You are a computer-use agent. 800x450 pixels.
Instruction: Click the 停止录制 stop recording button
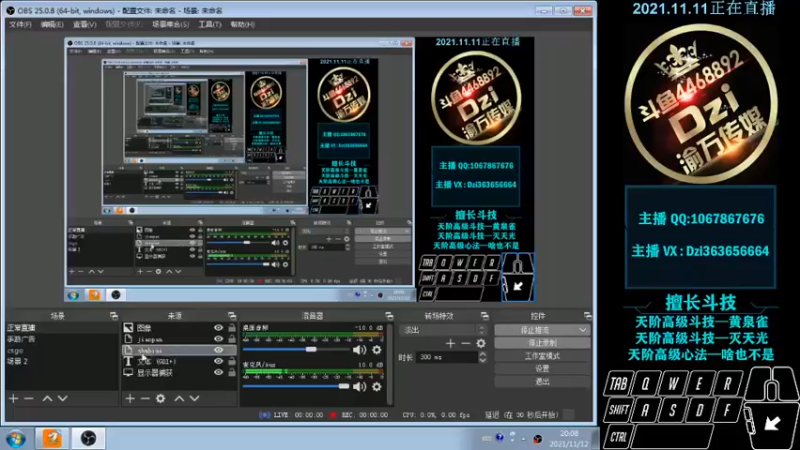(542, 343)
